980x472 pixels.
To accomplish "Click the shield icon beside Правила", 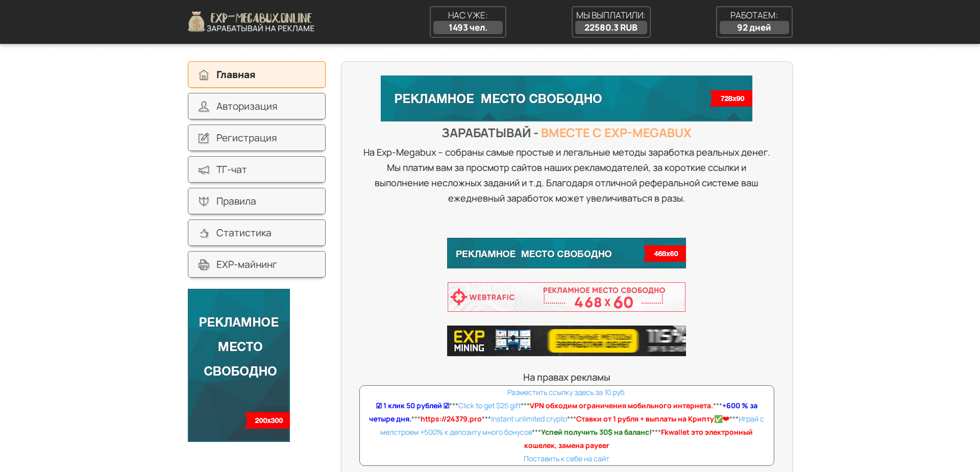I will 204,201.
